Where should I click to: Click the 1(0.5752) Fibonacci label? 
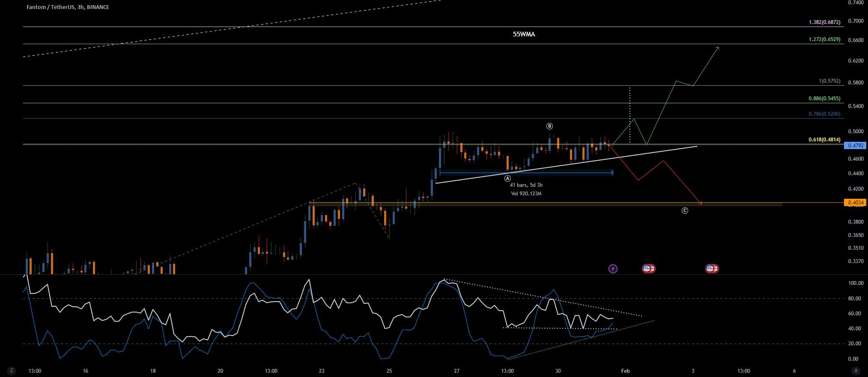coord(829,81)
